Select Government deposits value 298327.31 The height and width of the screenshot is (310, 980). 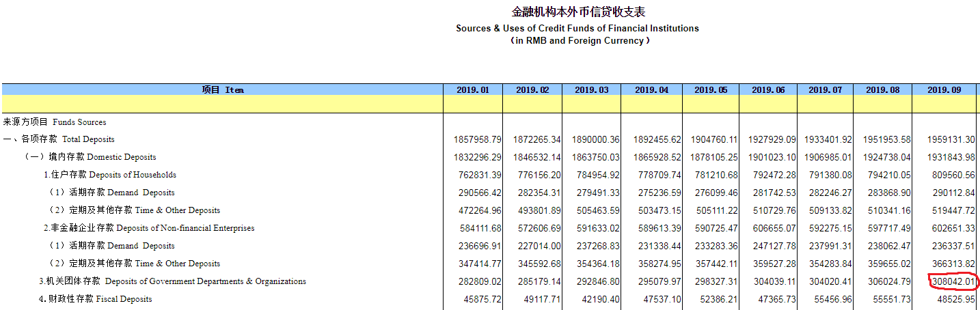(716, 281)
